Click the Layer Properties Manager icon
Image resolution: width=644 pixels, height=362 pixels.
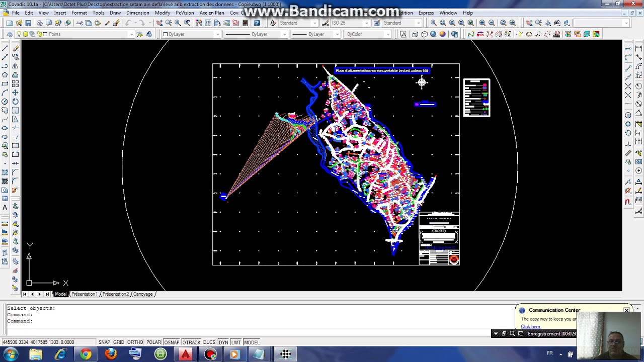[x=10, y=34]
